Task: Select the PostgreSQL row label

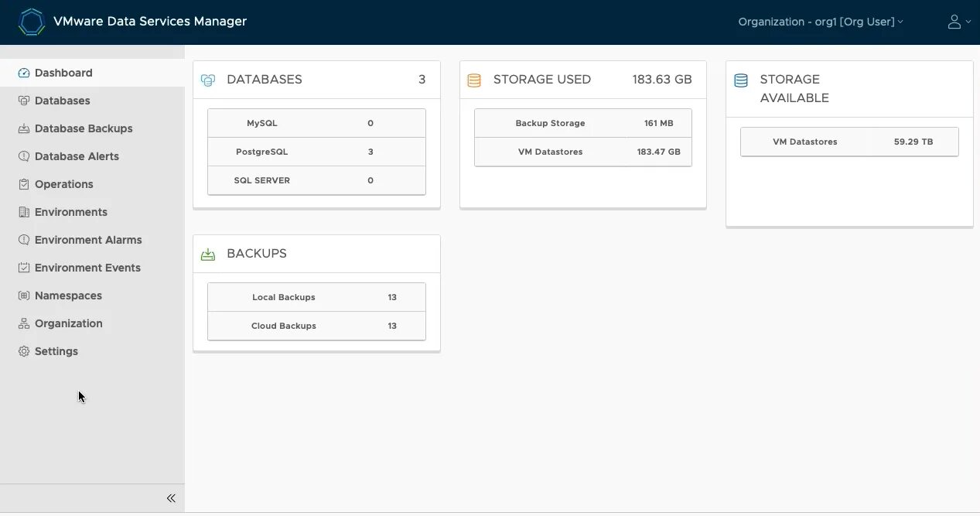Action: click(262, 152)
